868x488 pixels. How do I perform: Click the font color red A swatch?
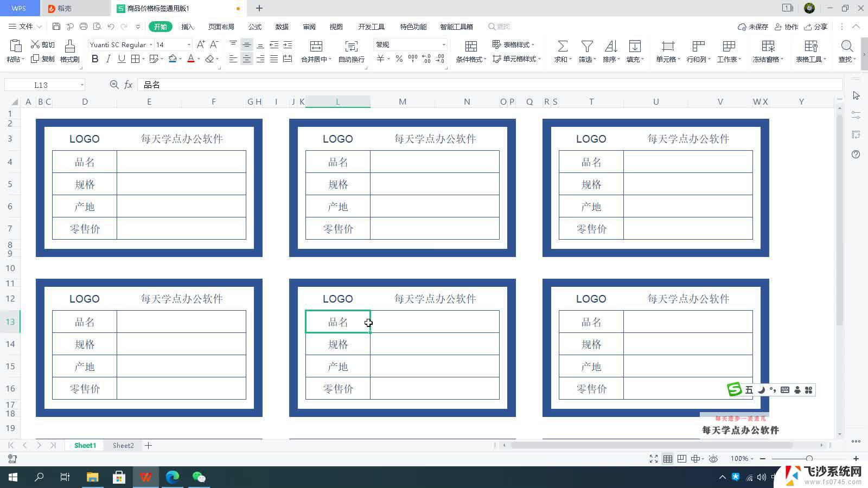click(x=191, y=59)
